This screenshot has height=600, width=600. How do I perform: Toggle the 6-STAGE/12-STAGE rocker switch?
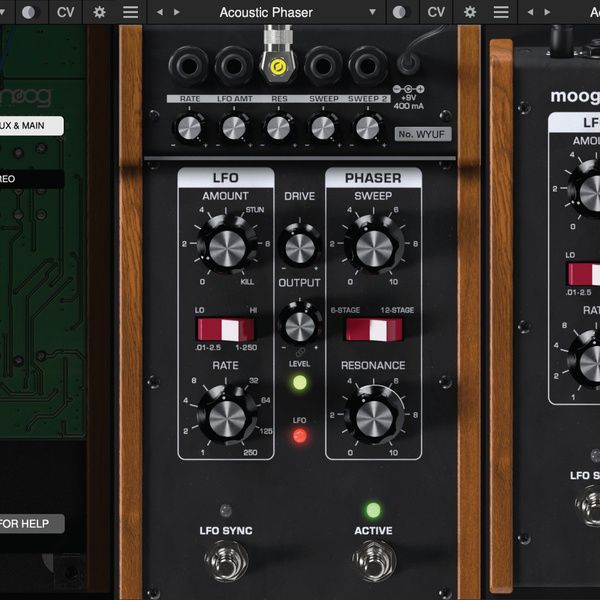click(374, 329)
